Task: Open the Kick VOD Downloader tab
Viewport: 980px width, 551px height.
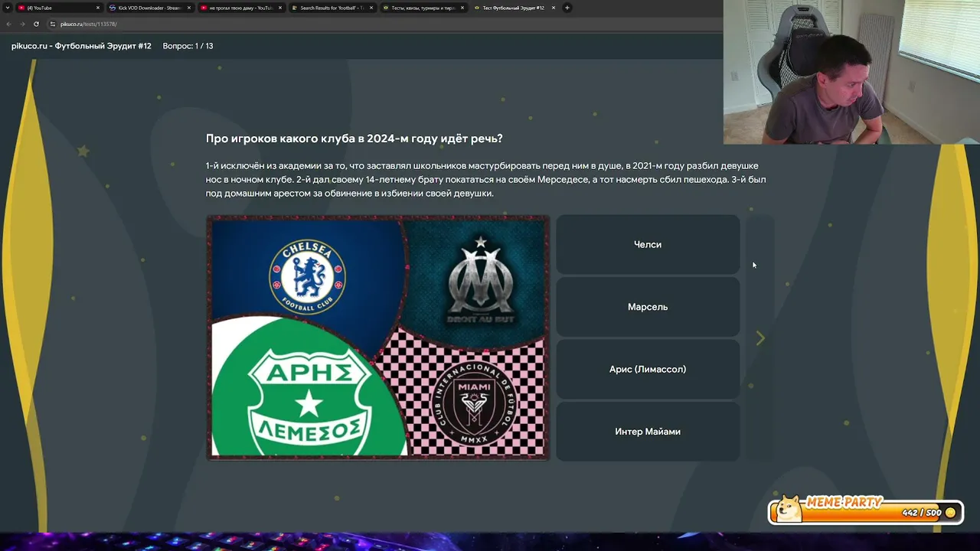Action: [150, 8]
